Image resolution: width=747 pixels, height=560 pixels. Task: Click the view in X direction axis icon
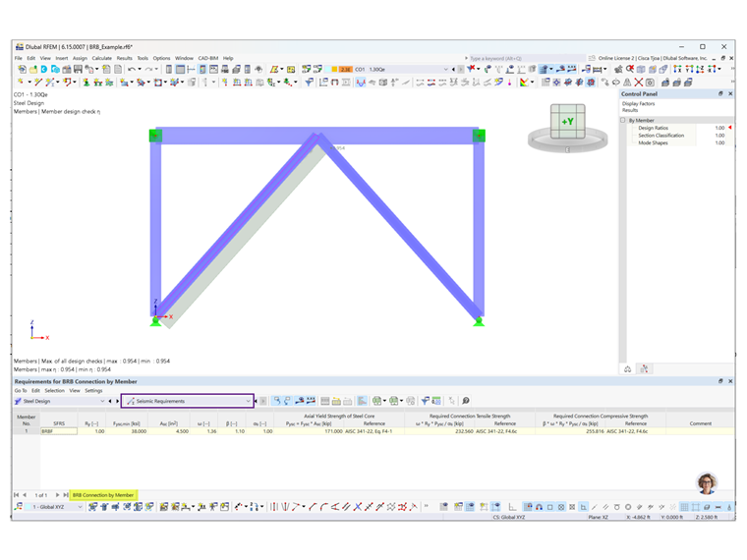pyautogui.click(x=677, y=69)
